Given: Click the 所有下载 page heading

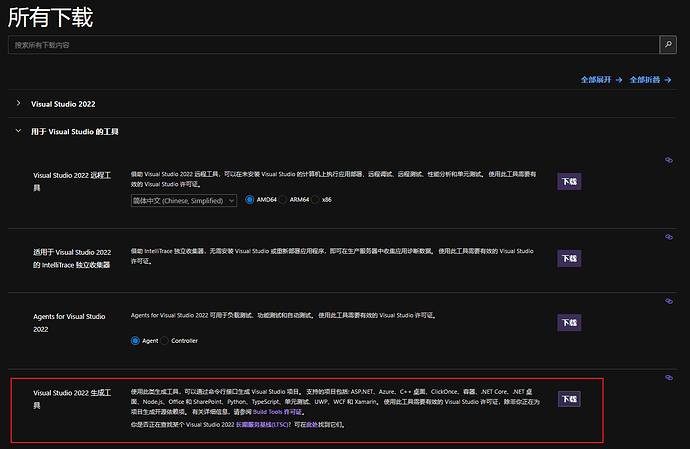Looking at the screenshot, I should pos(51,18).
